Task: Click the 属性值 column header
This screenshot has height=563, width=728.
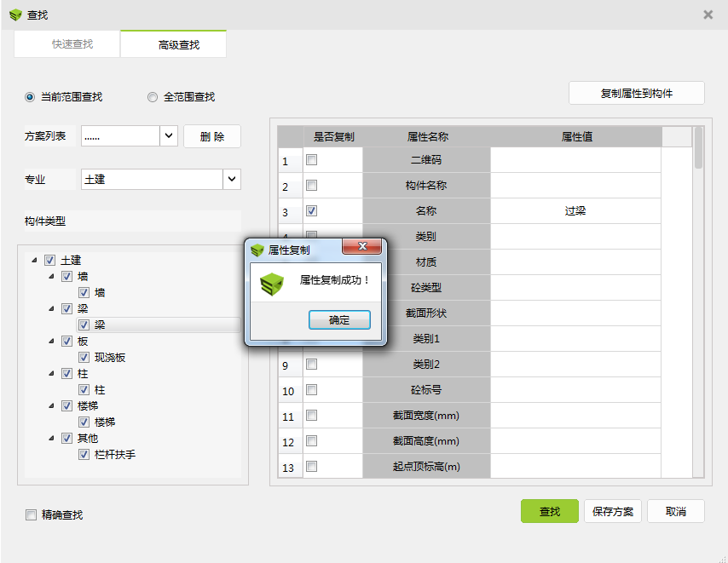Action: [x=576, y=137]
